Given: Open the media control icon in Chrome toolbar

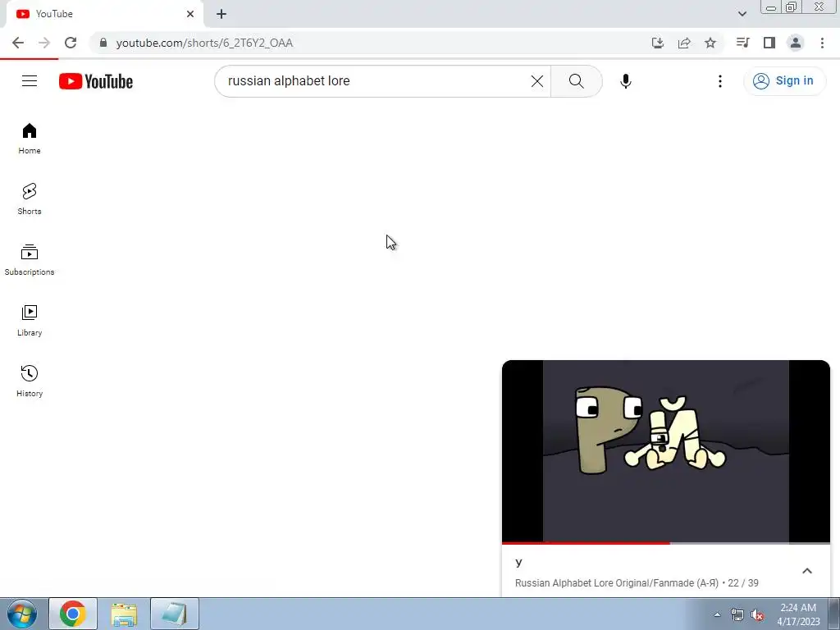Looking at the screenshot, I should (x=742, y=43).
